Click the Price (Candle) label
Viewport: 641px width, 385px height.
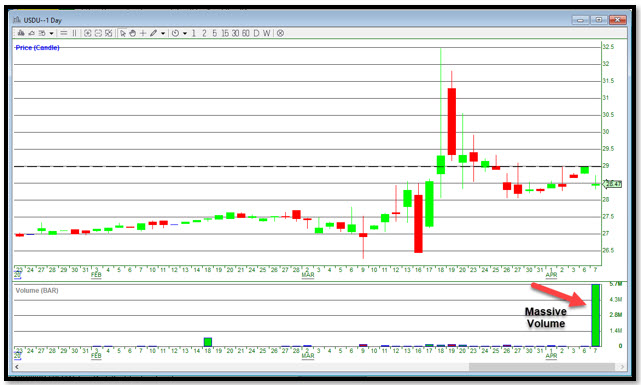tap(38, 48)
